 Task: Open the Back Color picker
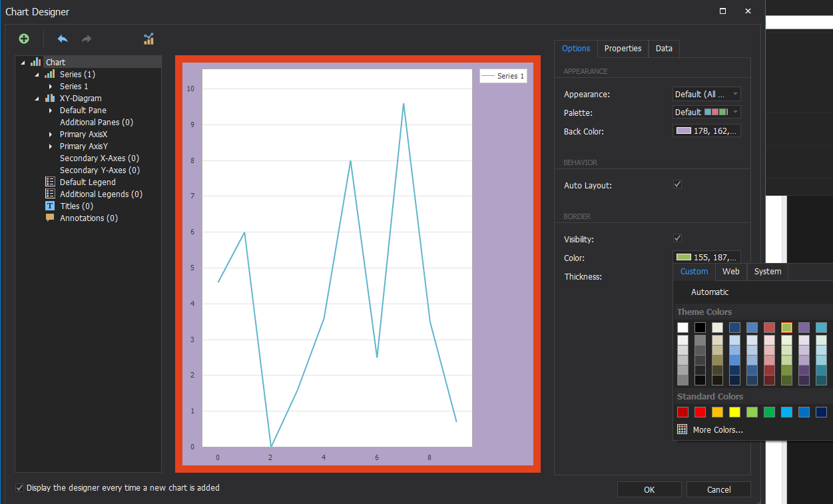coord(706,131)
